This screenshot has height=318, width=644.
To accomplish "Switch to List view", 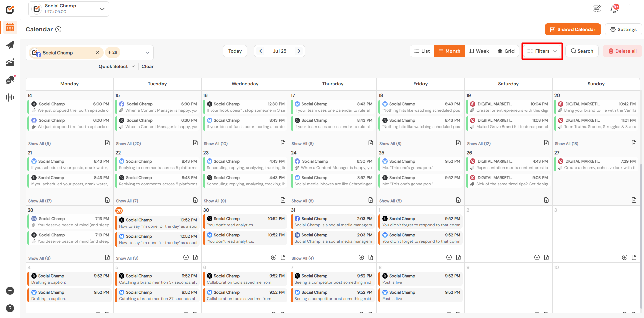I will point(422,51).
